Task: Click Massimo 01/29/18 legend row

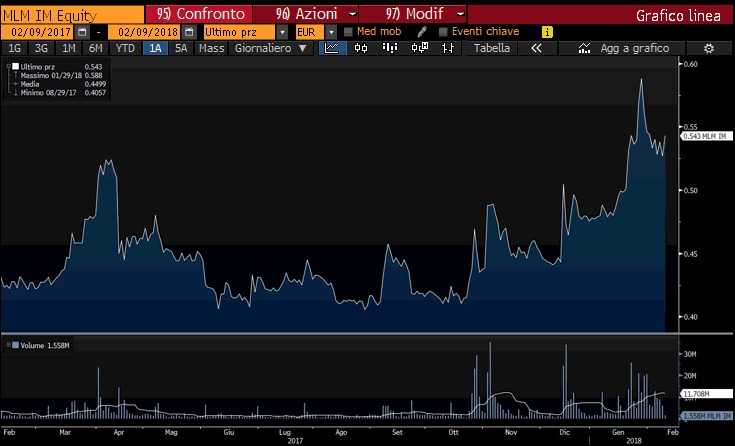Action: pyautogui.click(x=61, y=76)
